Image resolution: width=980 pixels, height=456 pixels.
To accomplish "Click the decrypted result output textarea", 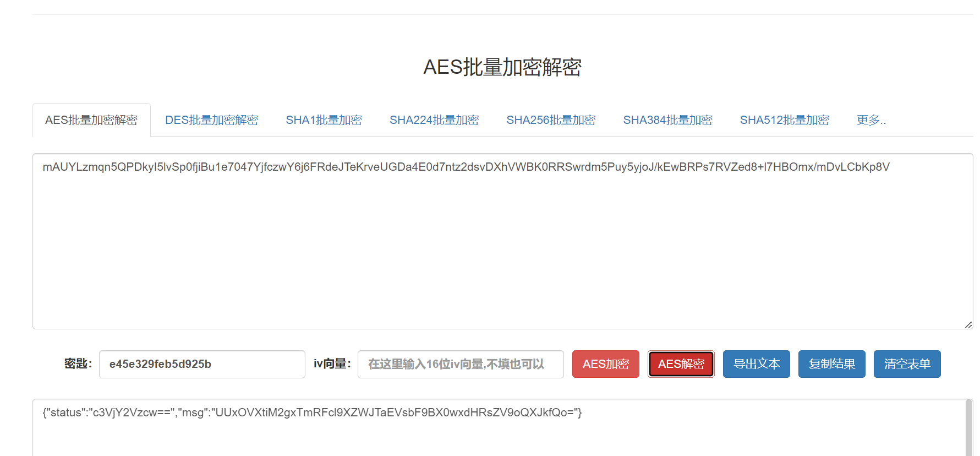I will coord(498,428).
